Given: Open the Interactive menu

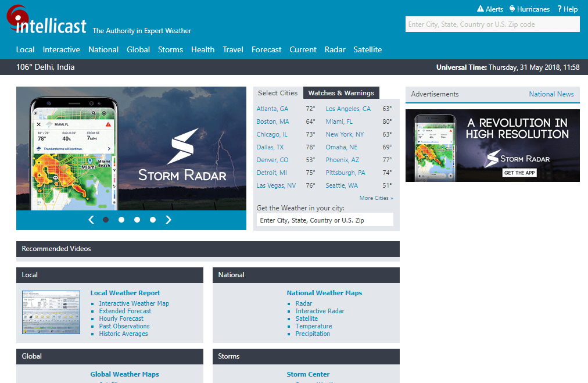Looking at the screenshot, I should [61, 49].
